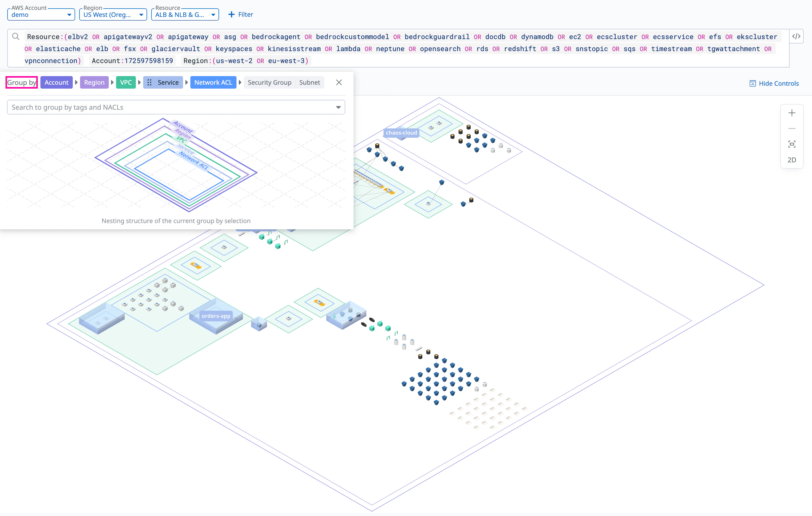Click the zoom out minus icon
Image resolution: width=812 pixels, height=516 pixels.
791,128
